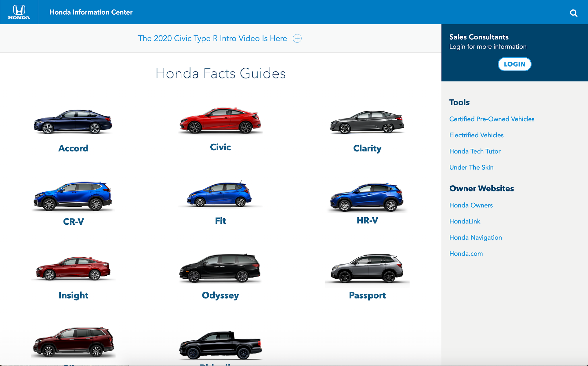Expand the Civic Type R announcement plus icon

point(297,38)
